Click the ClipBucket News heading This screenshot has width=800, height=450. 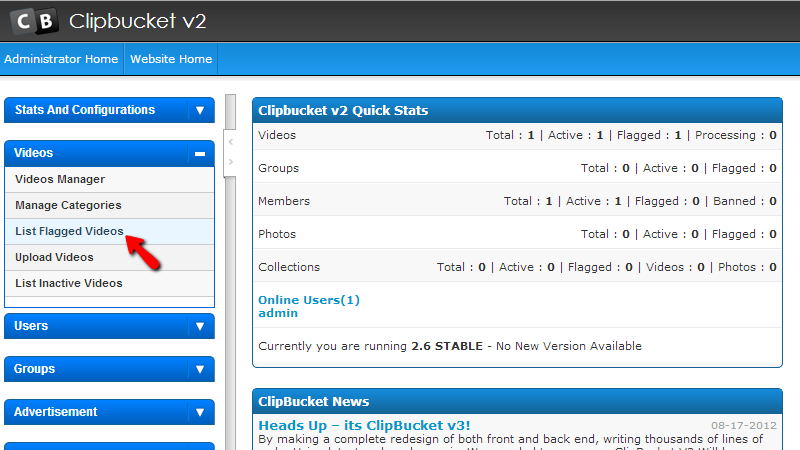[x=313, y=402]
